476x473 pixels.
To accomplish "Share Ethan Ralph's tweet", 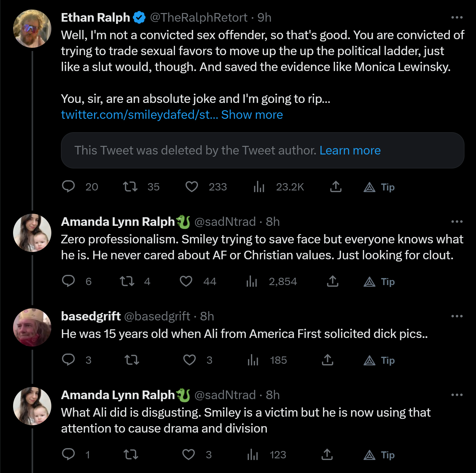I will click(x=336, y=187).
